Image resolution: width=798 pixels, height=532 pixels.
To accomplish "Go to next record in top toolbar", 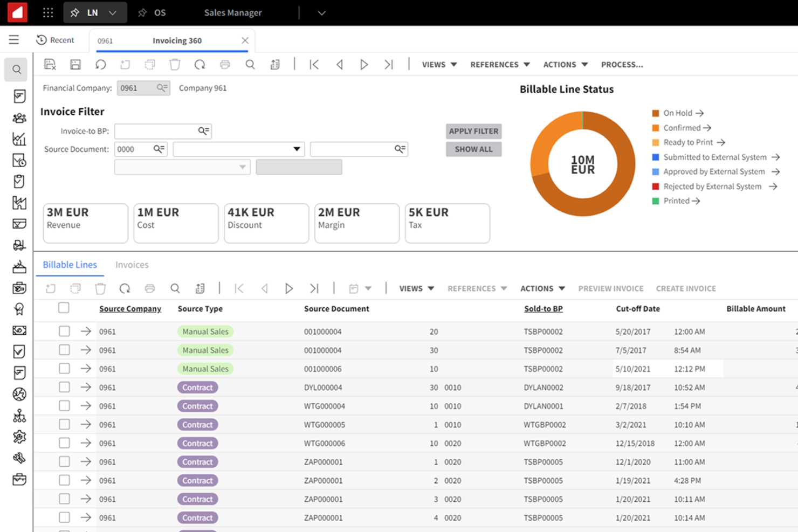I will tap(364, 65).
